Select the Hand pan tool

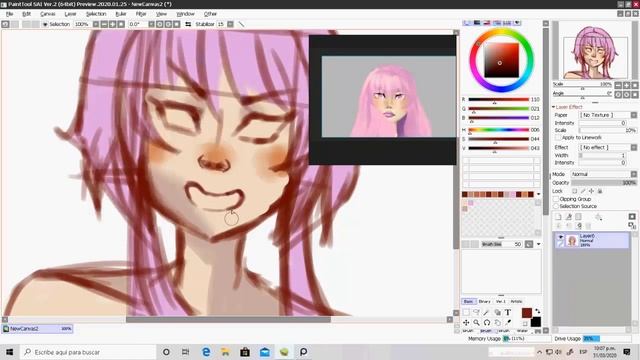tap(498, 322)
